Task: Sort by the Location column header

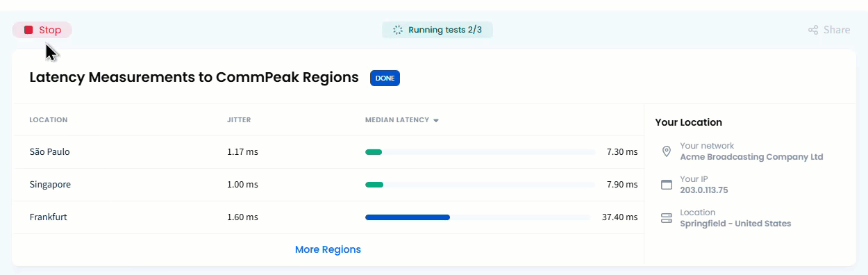Action: [49, 120]
